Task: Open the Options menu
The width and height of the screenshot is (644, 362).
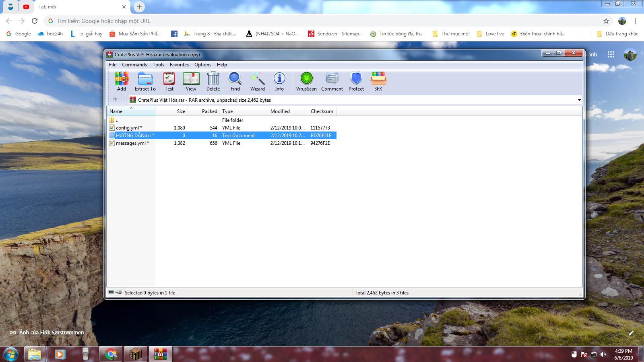Action: coord(203,65)
